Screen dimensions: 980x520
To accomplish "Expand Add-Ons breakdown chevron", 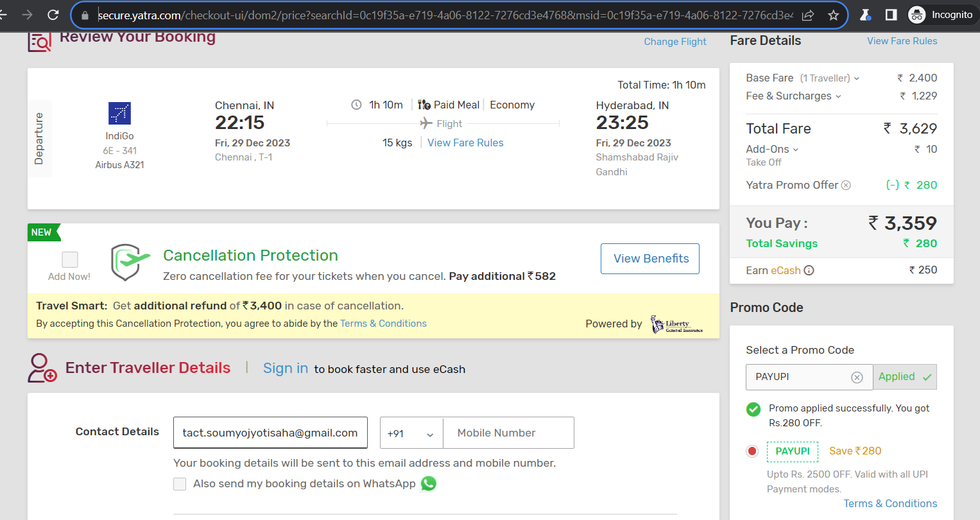I will pos(796,150).
